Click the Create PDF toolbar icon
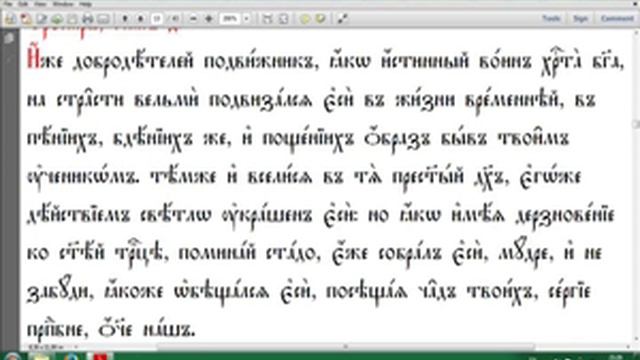 tap(26, 19)
